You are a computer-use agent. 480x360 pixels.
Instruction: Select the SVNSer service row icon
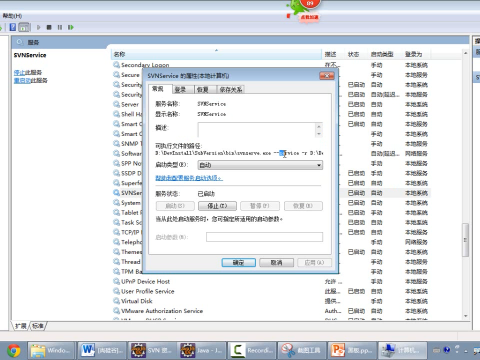tap(116, 193)
